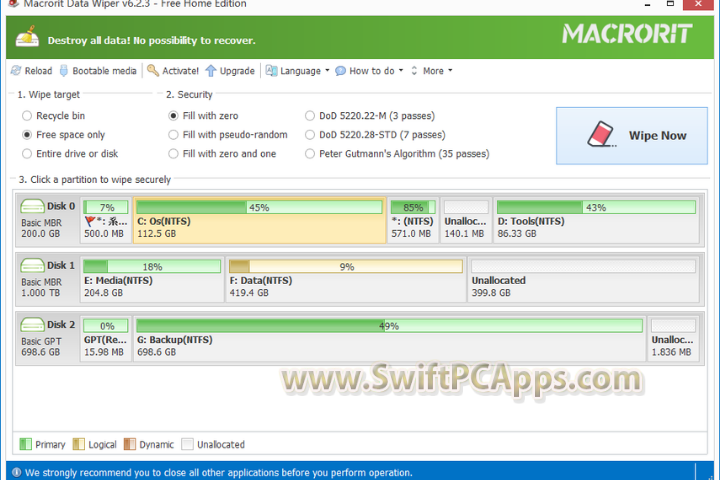Click the broom icon in the green banner
Screen dimensions: 720x480
click(x=27, y=37)
